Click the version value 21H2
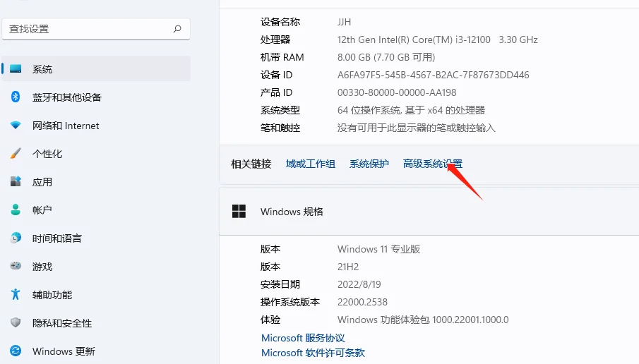639x364 pixels. coord(348,267)
